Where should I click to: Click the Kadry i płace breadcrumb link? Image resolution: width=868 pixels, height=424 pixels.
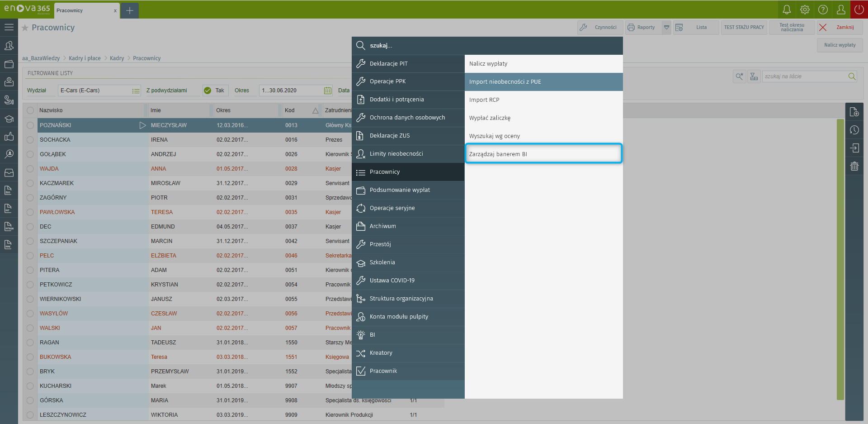[x=85, y=58]
